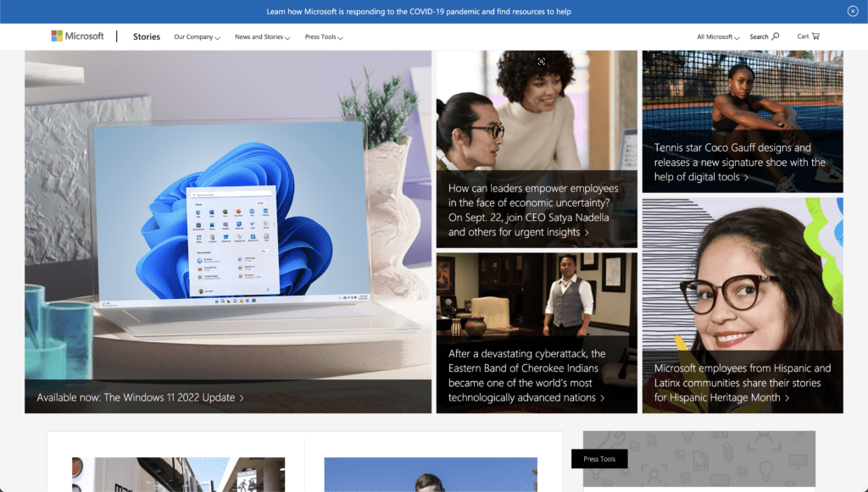Click the black Press Tools button
The width and height of the screenshot is (868, 492).
[599, 459]
